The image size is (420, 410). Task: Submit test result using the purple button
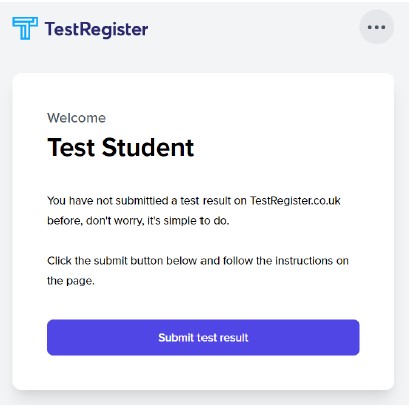(203, 337)
